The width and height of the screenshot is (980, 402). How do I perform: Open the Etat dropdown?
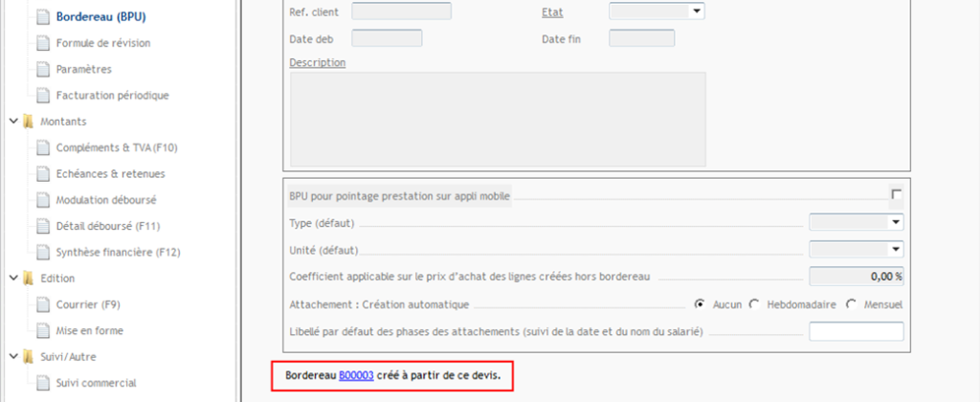pyautogui.click(x=697, y=11)
